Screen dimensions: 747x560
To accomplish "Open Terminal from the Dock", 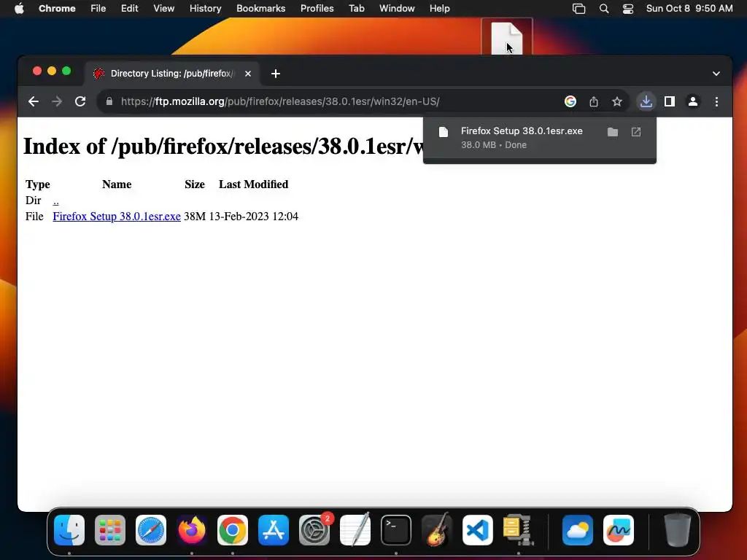I will [396, 530].
